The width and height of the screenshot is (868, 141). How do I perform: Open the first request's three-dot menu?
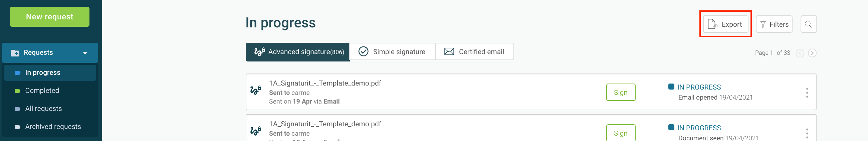click(807, 93)
